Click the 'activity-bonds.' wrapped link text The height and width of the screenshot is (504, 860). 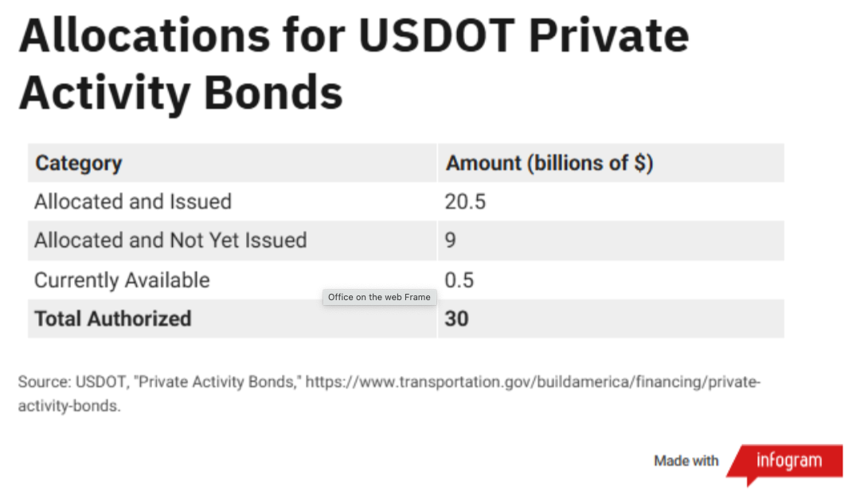point(69,406)
